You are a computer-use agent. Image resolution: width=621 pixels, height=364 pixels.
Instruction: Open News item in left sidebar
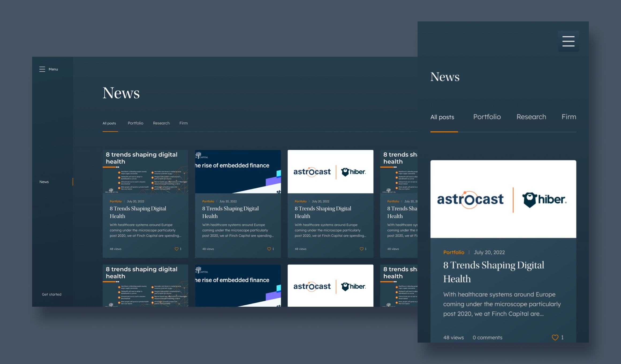44,182
